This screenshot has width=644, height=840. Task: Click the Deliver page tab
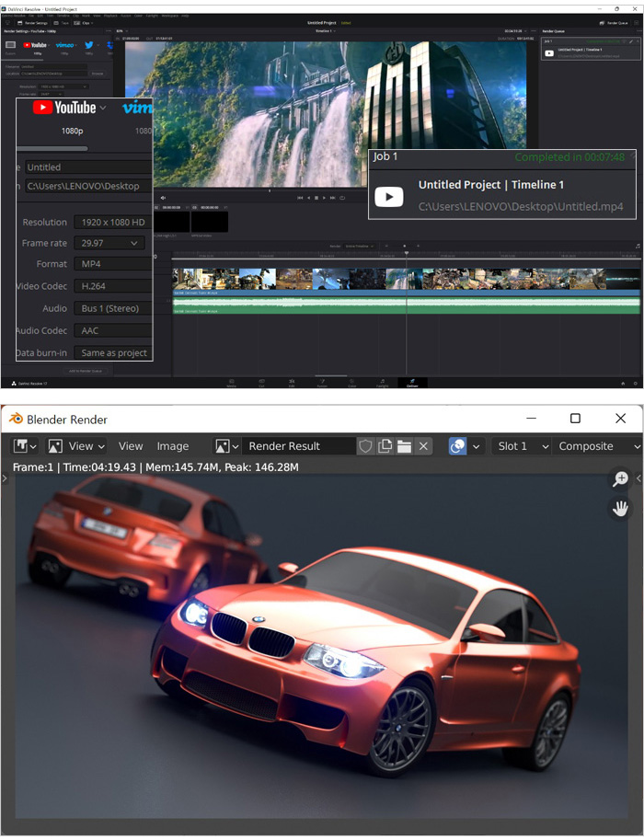click(412, 383)
